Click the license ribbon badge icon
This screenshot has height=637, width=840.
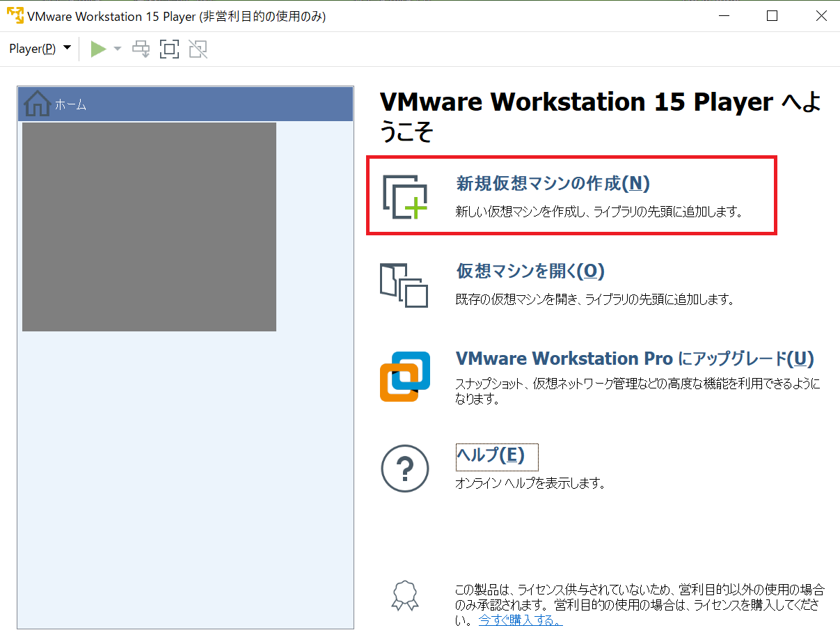(404, 595)
